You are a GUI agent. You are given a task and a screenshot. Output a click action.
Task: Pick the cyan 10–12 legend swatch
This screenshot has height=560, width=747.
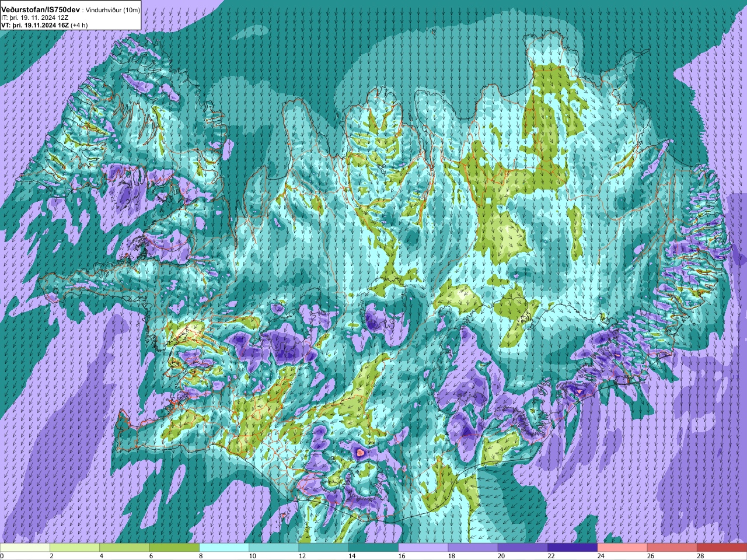coord(274,548)
